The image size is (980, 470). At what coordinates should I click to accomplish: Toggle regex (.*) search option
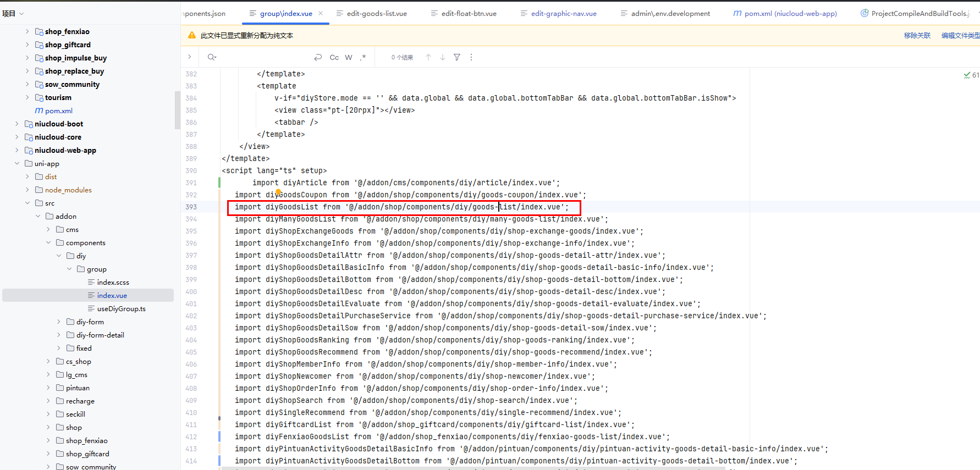[363, 57]
